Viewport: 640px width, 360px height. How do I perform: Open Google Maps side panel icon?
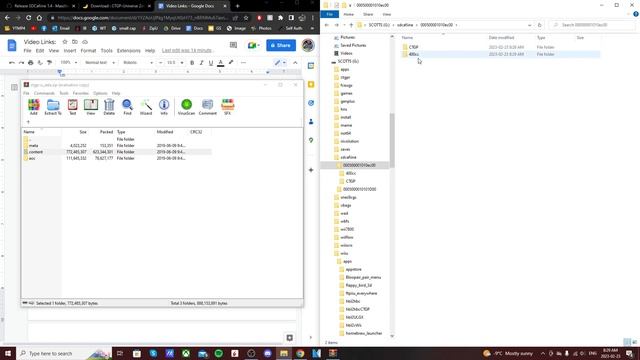pyautogui.click(x=311, y=140)
